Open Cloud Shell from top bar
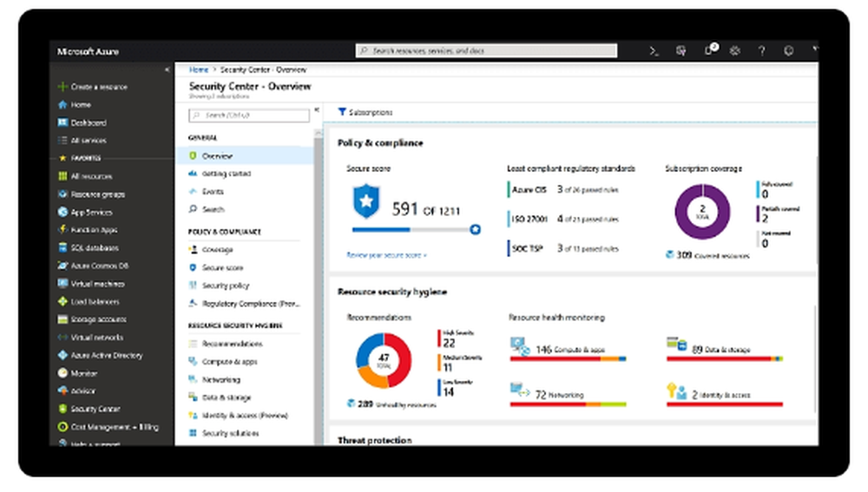The image size is (868, 492). point(654,51)
